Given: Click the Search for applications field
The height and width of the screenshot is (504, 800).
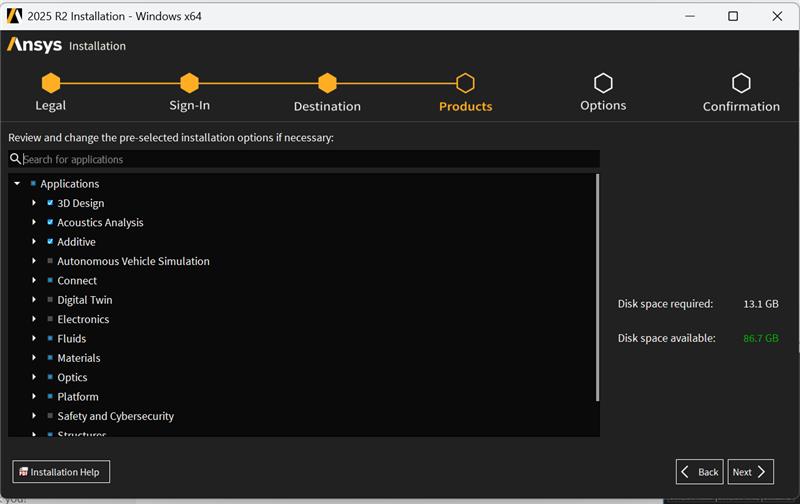Looking at the screenshot, I should click(x=310, y=159).
